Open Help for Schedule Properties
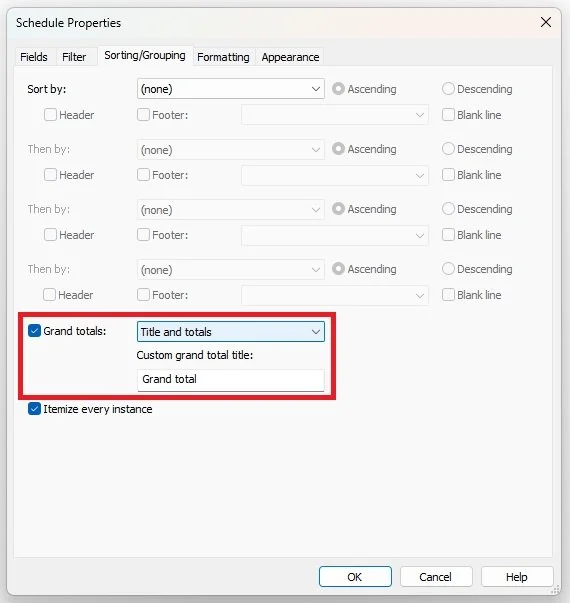Image resolution: width=570 pixels, height=603 pixels. point(517,576)
